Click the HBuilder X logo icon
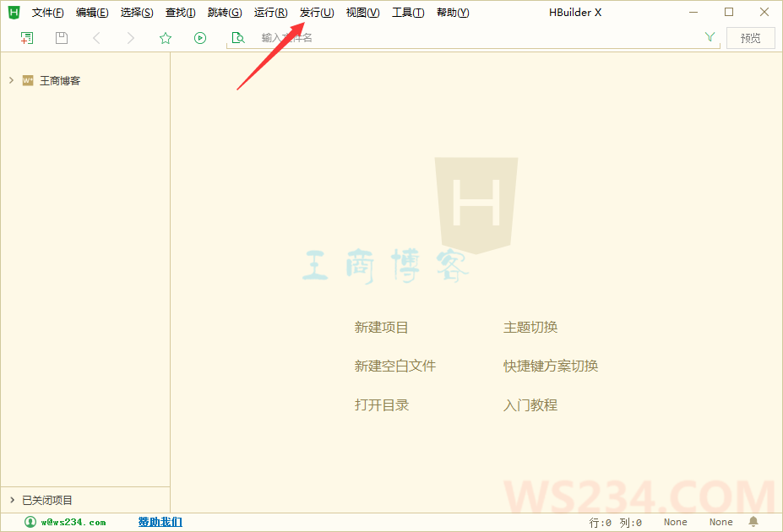783x532 pixels. pos(14,13)
